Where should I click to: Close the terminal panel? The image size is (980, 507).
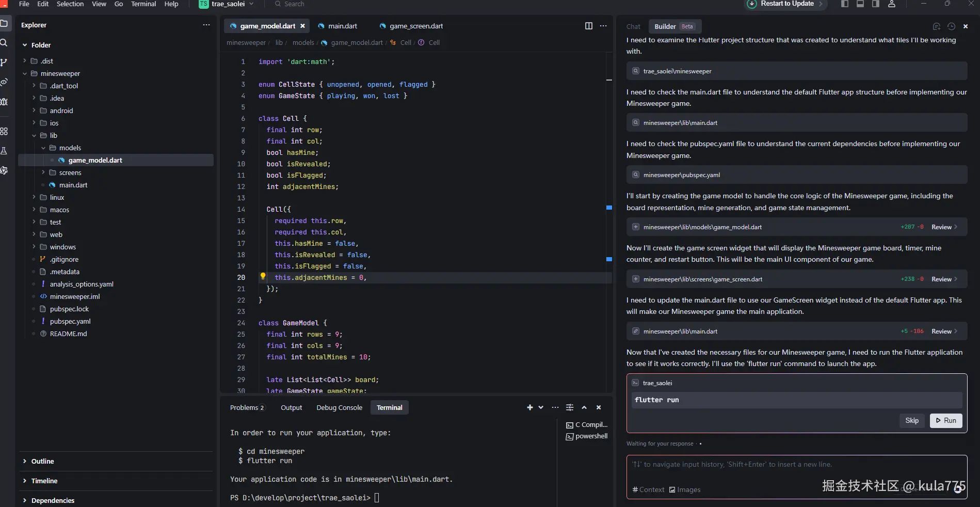tap(599, 407)
